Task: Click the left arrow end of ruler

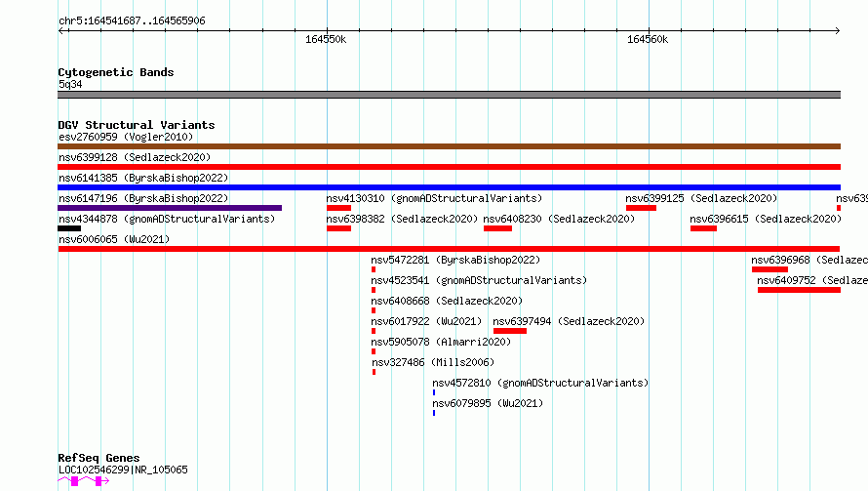Action: (x=61, y=30)
